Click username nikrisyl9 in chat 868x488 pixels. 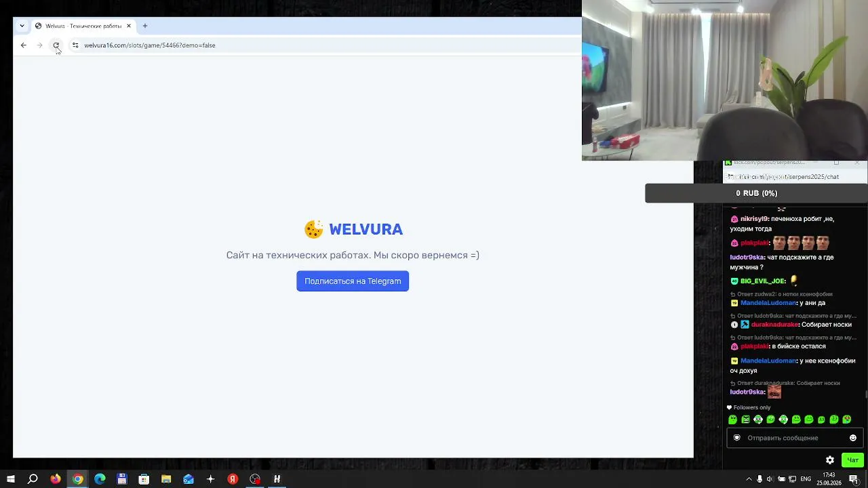754,219
